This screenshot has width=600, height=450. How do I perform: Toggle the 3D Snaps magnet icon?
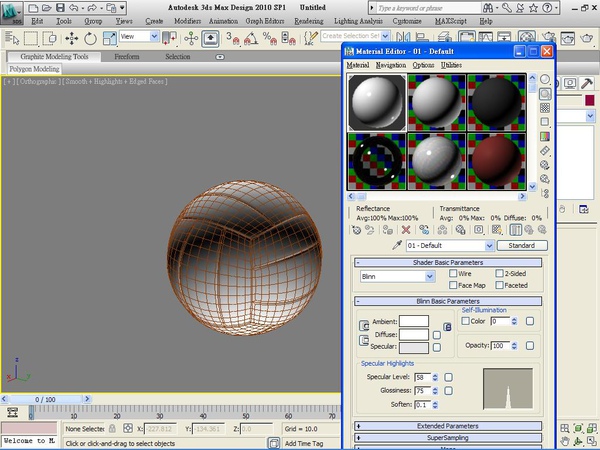pyautogui.click(x=232, y=38)
